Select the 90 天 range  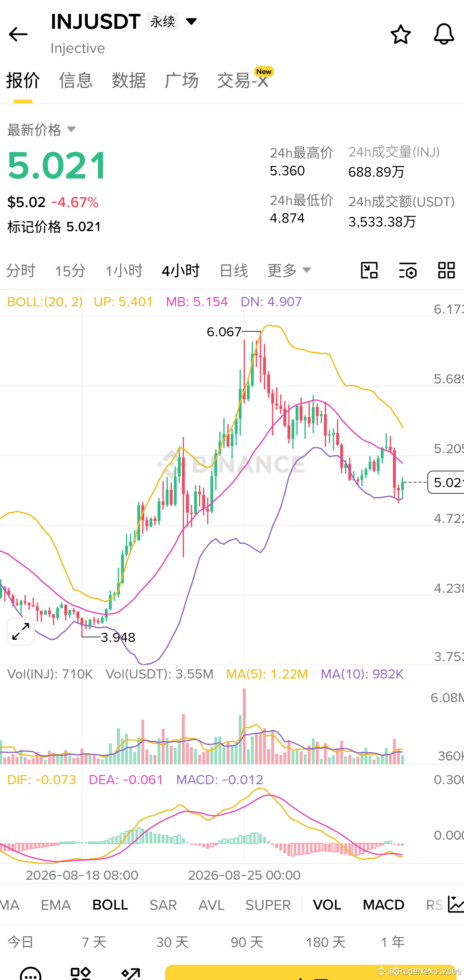click(247, 942)
